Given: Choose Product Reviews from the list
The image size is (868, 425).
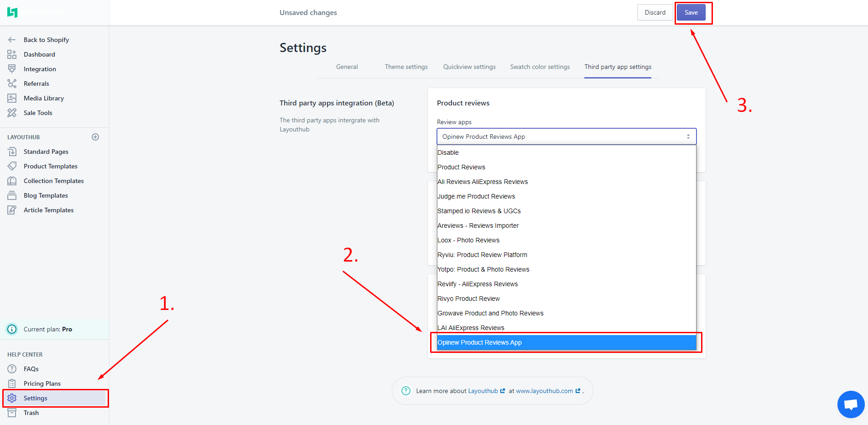Looking at the screenshot, I should point(567,167).
